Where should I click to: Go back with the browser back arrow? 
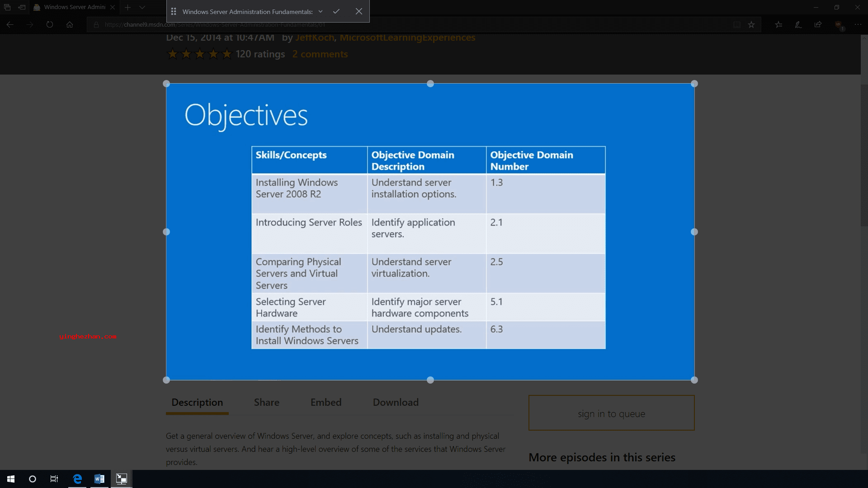pos(10,24)
